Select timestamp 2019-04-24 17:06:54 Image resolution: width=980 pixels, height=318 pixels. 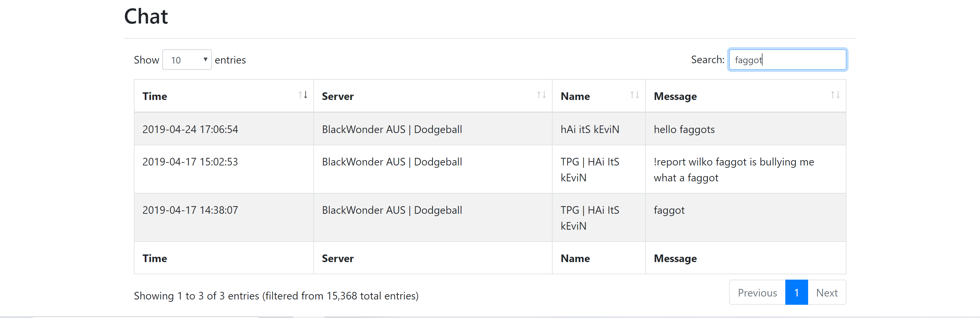(190, 129)
